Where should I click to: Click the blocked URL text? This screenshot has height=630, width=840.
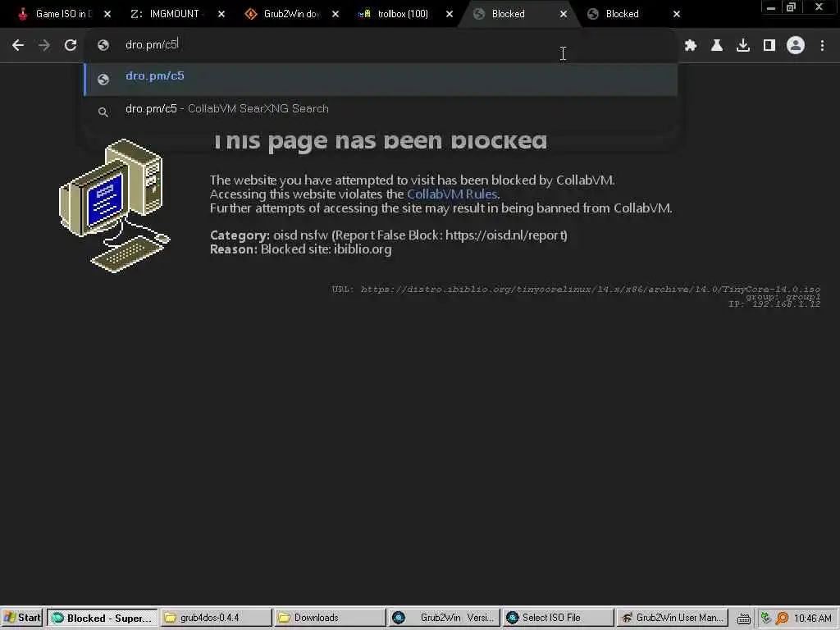point(591,290)
